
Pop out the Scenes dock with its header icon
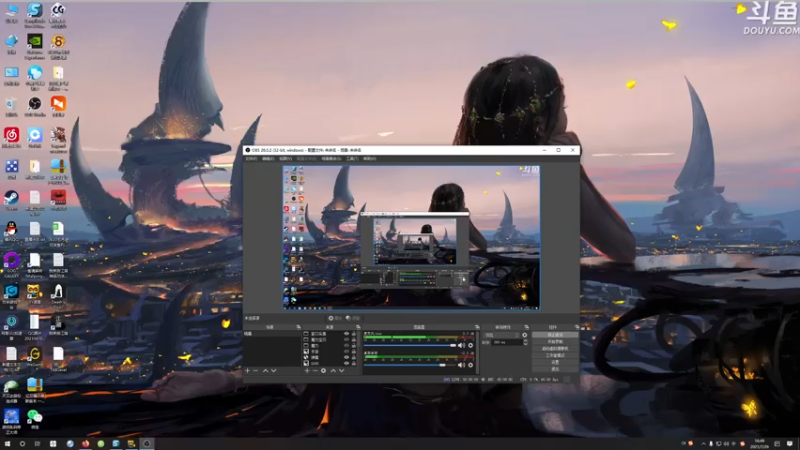(x=298, y=327)
